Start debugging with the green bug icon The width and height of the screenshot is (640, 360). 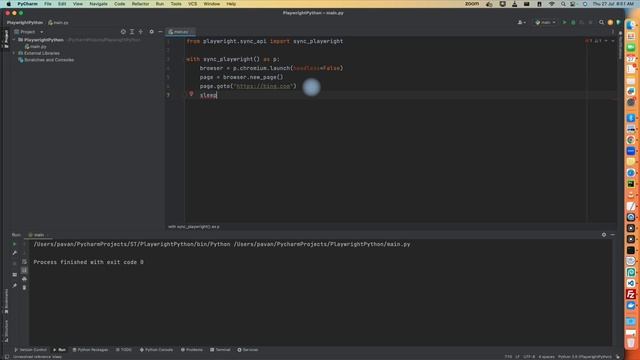click(573, 22)
